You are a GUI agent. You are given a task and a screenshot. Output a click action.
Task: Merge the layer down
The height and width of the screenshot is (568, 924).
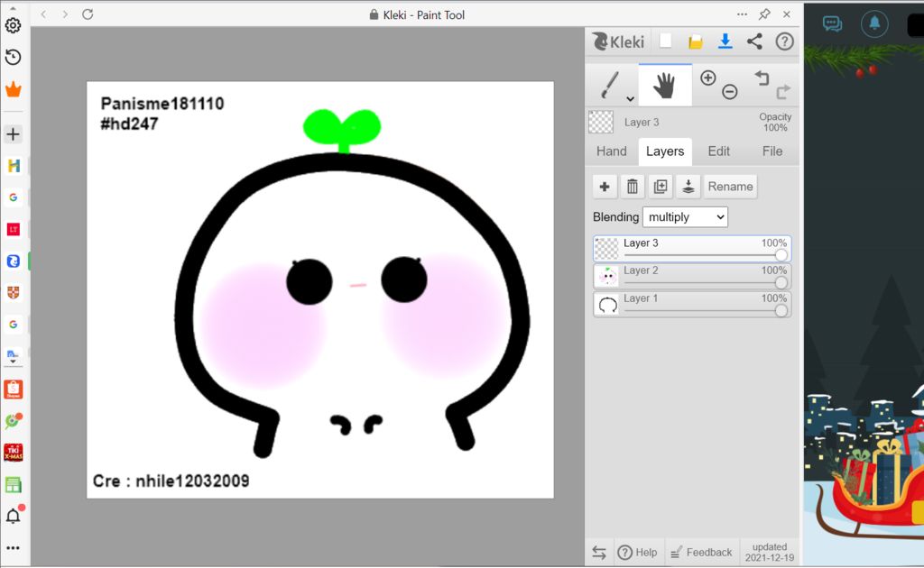[688, 187]
